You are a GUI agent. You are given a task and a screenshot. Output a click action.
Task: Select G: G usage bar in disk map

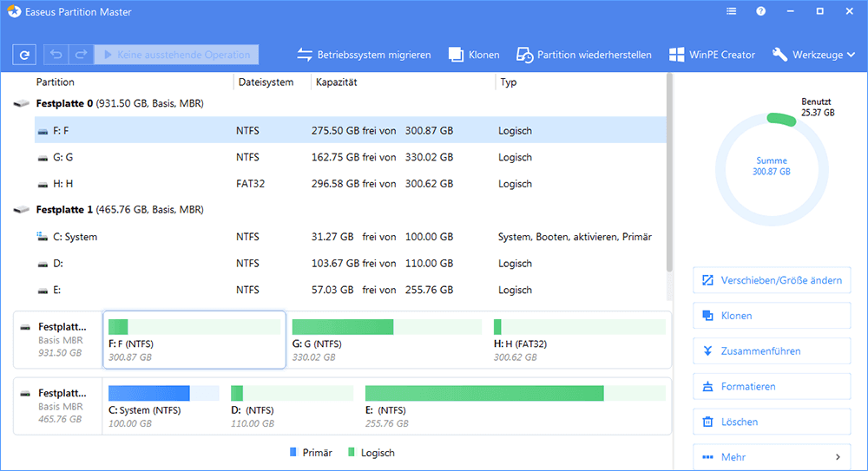(x=387, y=326)
